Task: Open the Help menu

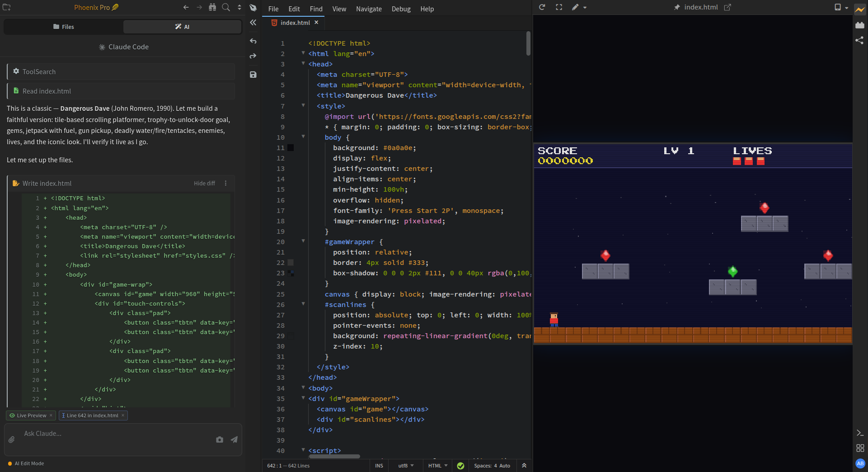Action: [427, 9]
